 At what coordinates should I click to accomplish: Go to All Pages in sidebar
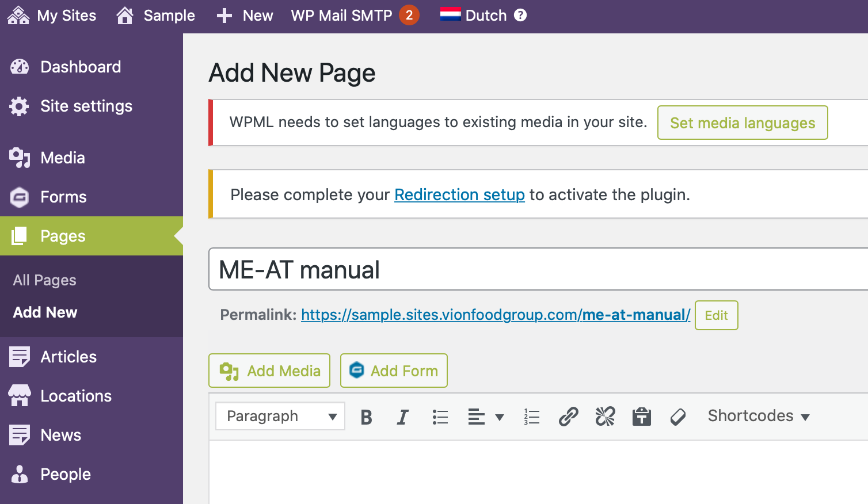(x=45, y=280)
